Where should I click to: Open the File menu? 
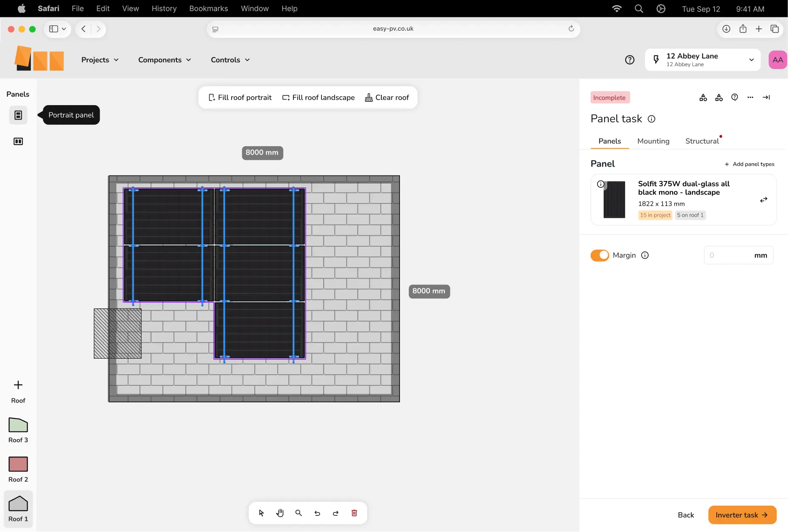[78, 8]
